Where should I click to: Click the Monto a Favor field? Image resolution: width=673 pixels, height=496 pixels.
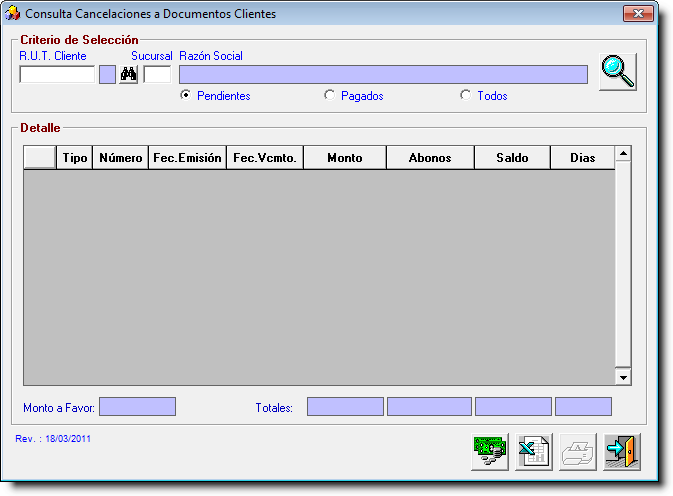137,406
